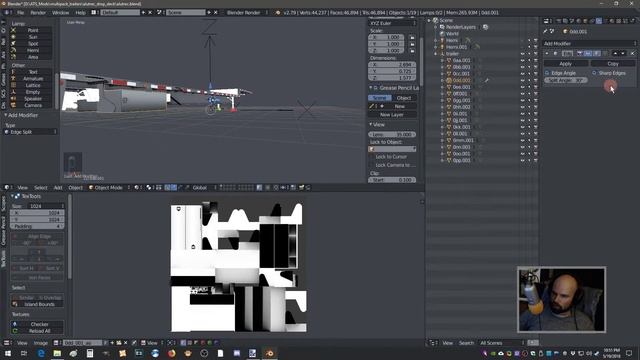Toggle the Edge Angle checkbox
Screen dimensions: 640x360
coord(547,73)
